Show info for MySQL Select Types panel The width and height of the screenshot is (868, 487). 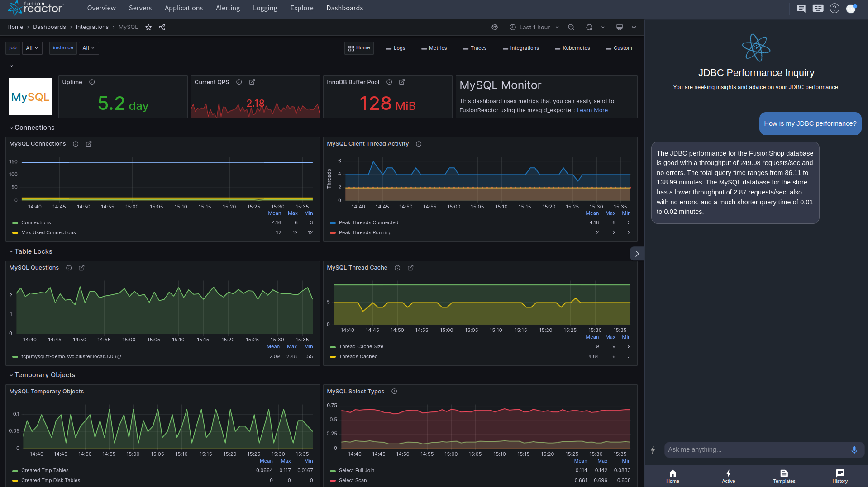point(394,391)
